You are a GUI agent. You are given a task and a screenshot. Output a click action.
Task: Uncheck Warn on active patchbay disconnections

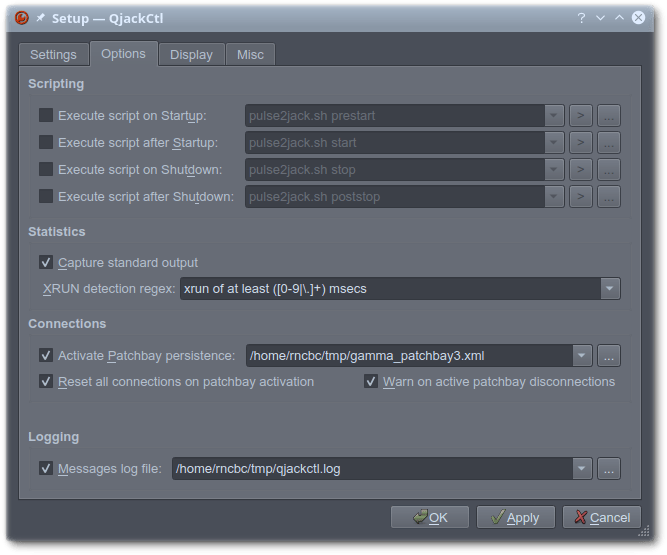(x=371, y=381)
